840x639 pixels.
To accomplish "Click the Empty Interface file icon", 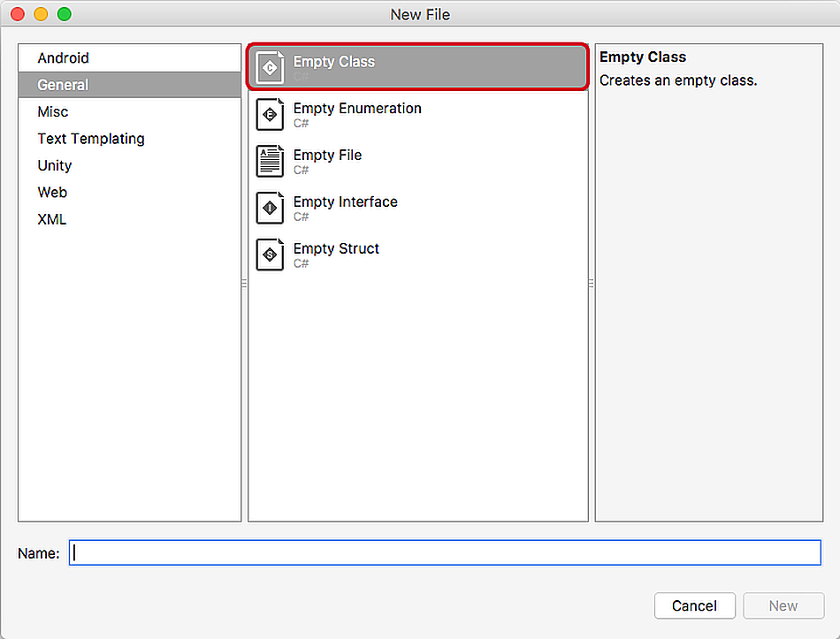I will point(270,209).
